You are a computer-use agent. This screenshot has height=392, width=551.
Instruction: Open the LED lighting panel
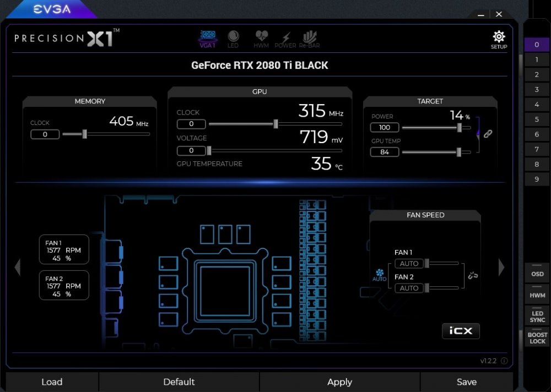coord(233,37)
